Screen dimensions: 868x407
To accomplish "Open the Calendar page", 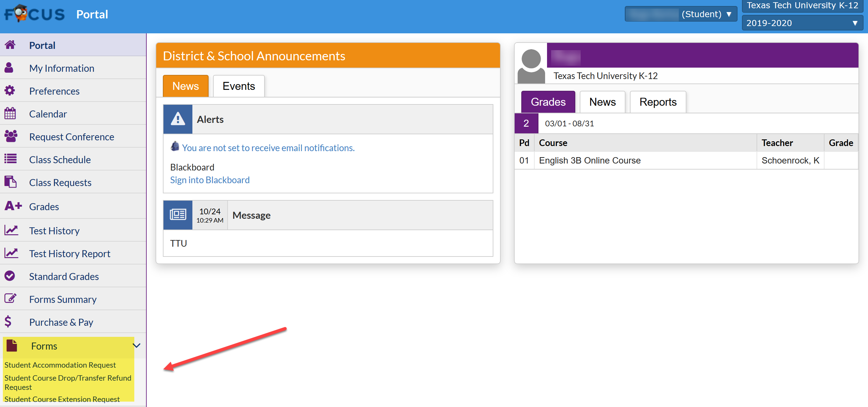I will point(73,114).
